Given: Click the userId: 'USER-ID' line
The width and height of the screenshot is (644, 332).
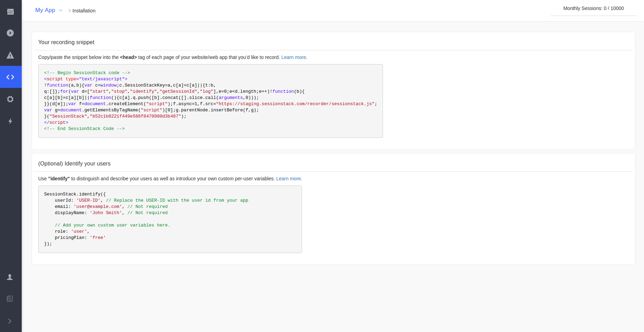Looking at the screenshot, I should coord(152,200).
